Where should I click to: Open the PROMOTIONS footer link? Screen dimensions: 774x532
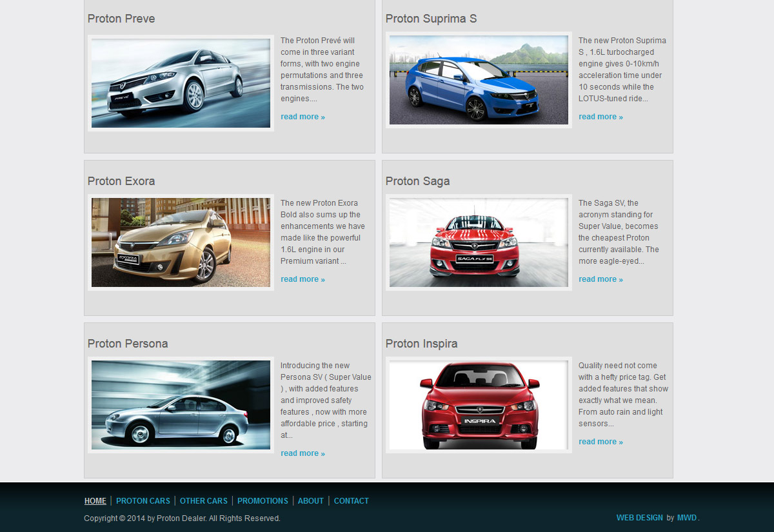point(263,501)
